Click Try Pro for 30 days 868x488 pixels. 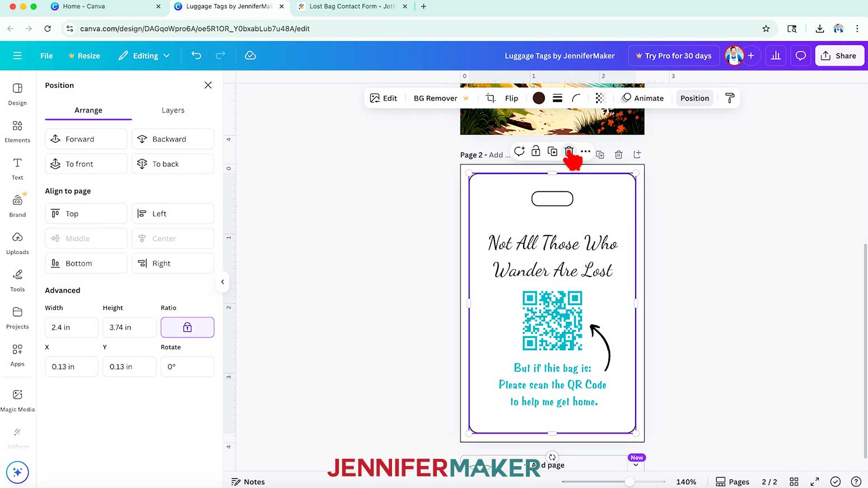coord(674,55)
